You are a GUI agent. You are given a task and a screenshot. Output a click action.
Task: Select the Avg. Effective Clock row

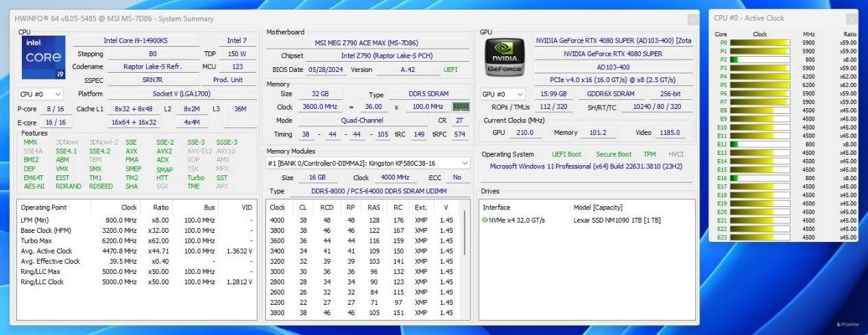[x=136, y=261]
